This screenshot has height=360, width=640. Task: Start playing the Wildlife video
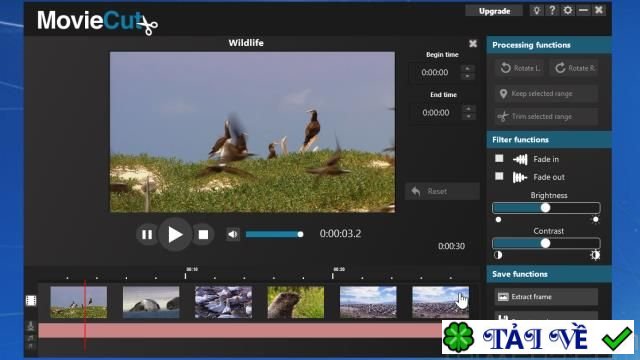175,234
